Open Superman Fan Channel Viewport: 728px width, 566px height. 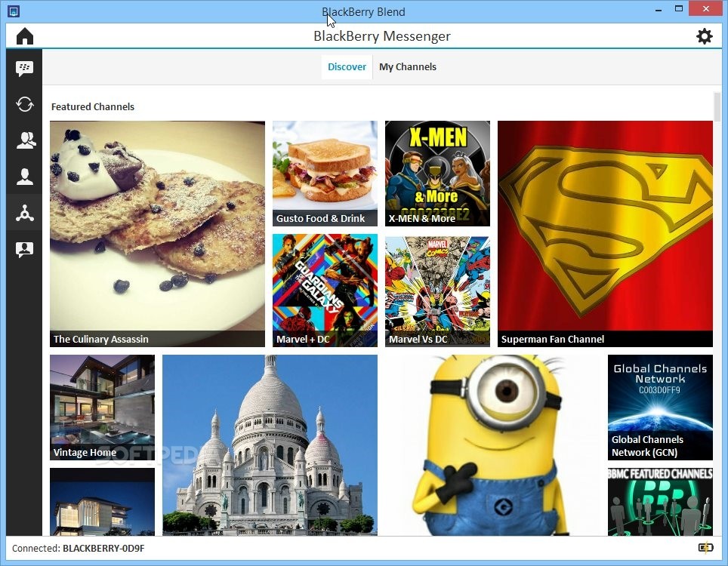click(x=605, y=234)
